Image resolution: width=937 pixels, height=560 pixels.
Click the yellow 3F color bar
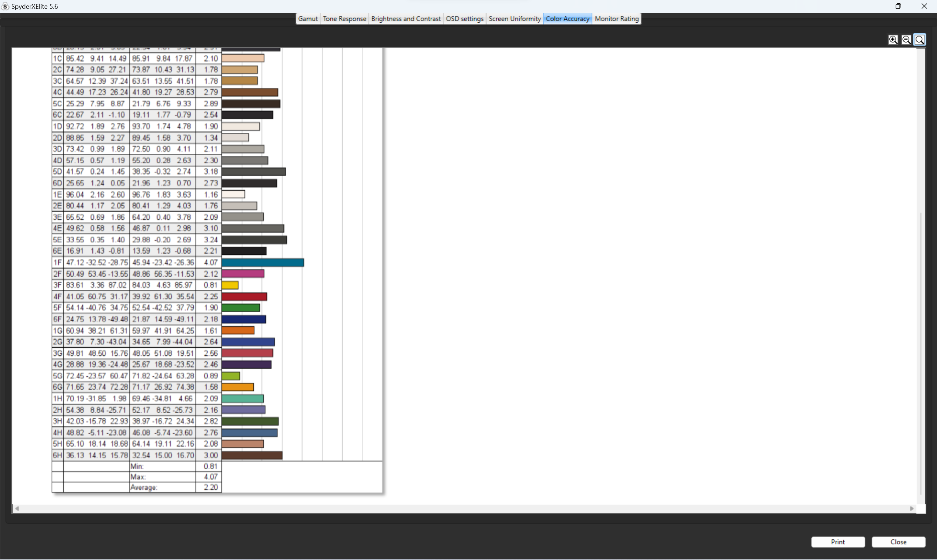(230, 285)
